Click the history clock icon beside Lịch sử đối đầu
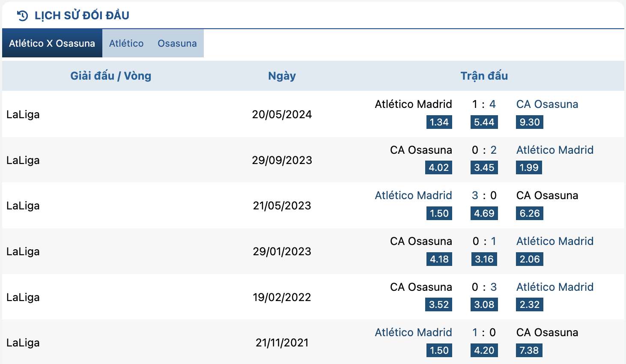The width and height of the screenshot is (626, 364). (x=22, y=16)
